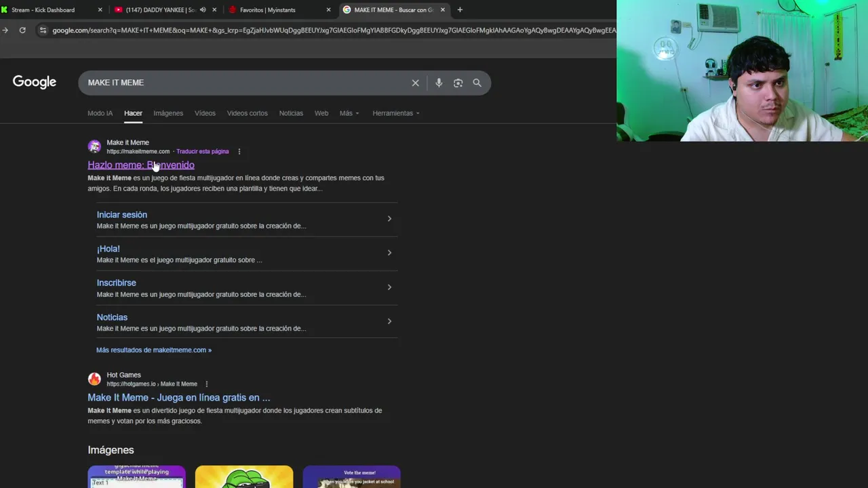Click the Make it Meme site favicon

pyautogui.click(x=94, y=146)
